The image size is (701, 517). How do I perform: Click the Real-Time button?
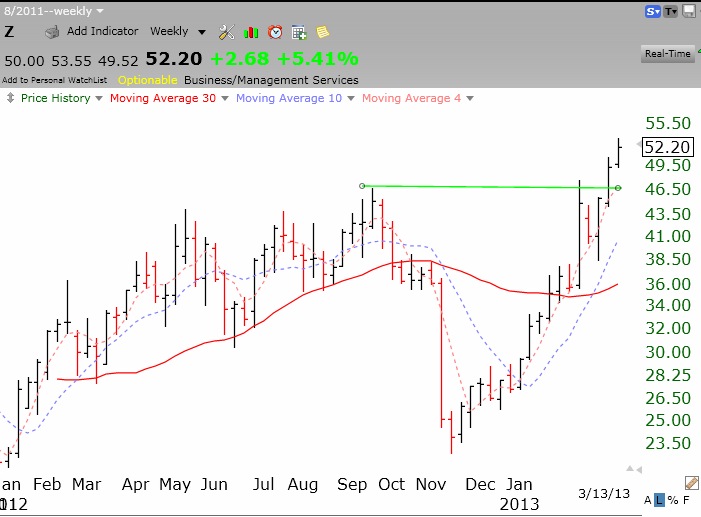667,54
